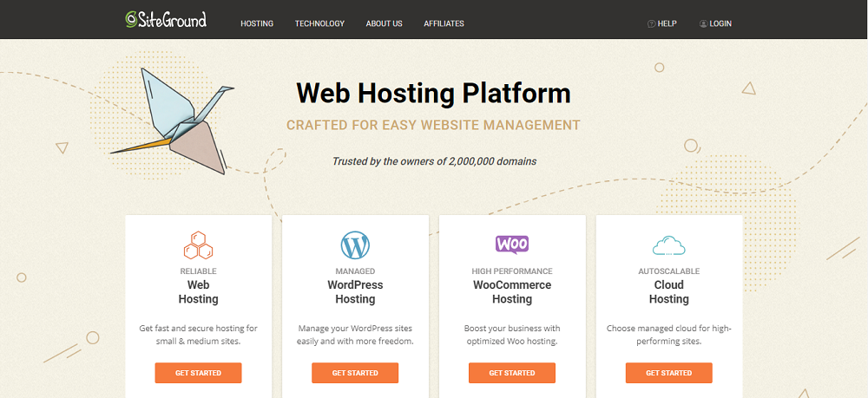Open the Hosting menu
868x398 pixels.
coord(257,23)
